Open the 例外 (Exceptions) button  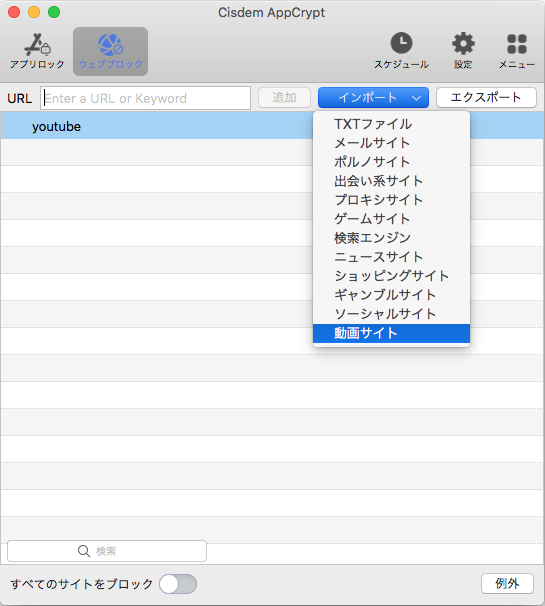click(x=507, y=583)
